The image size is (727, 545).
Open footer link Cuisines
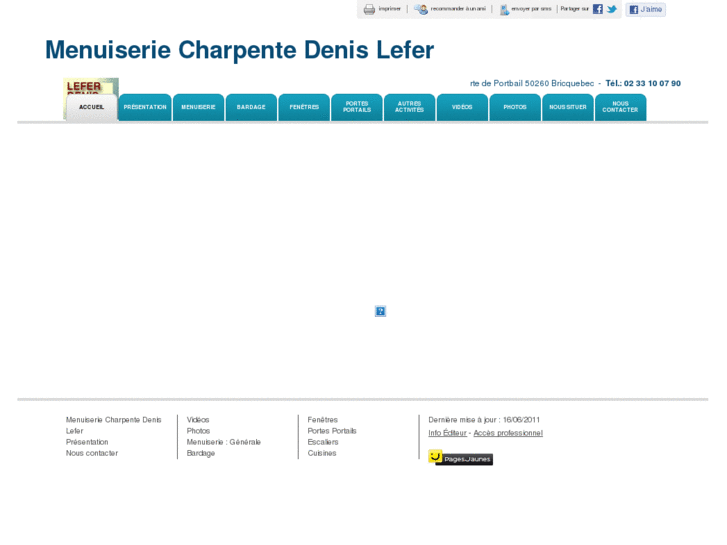322,453
